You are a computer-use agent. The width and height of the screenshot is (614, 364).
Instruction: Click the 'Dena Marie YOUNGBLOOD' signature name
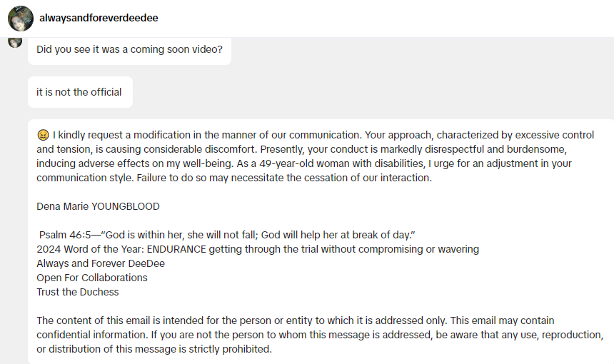click(98, 206)
